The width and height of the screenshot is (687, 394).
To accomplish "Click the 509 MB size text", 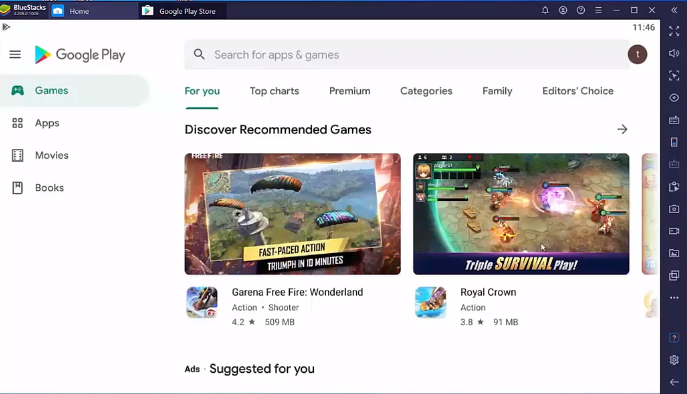I will pos(280,322).
